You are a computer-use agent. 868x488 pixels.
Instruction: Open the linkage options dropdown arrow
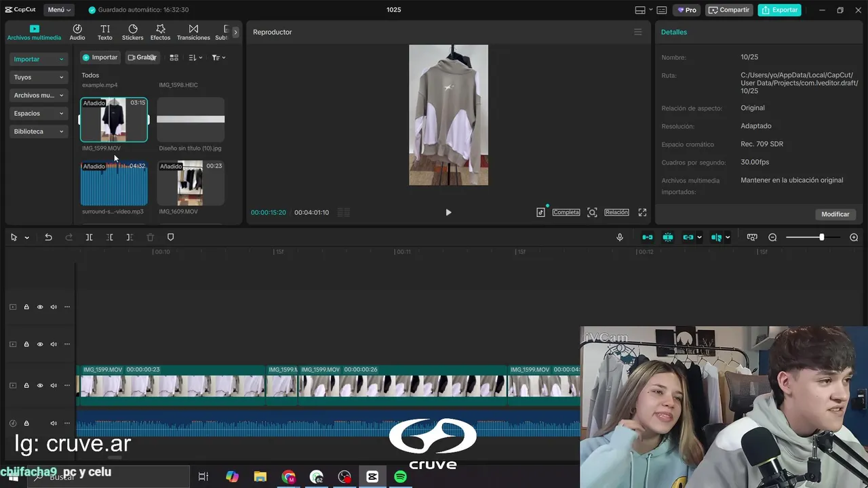(699, 237)
